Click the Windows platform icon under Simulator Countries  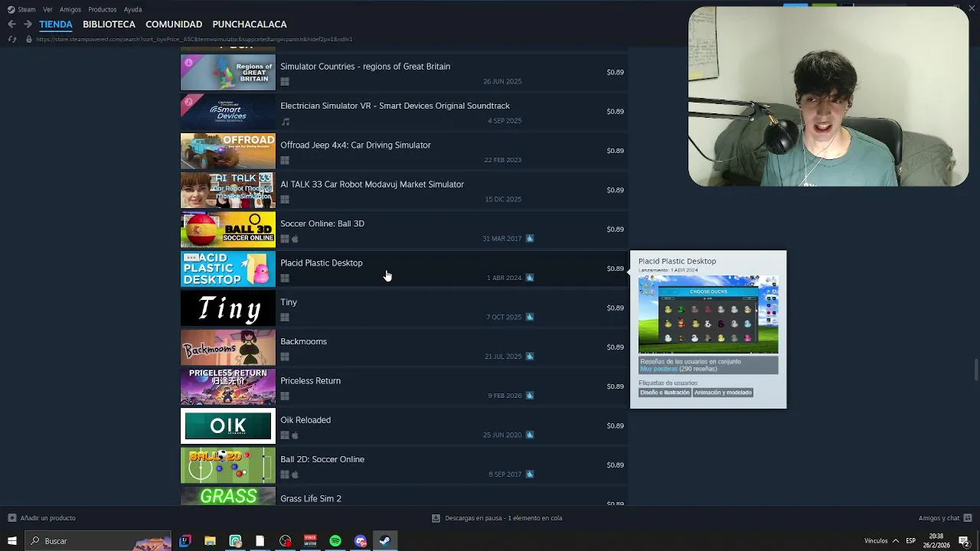(285, 82)
